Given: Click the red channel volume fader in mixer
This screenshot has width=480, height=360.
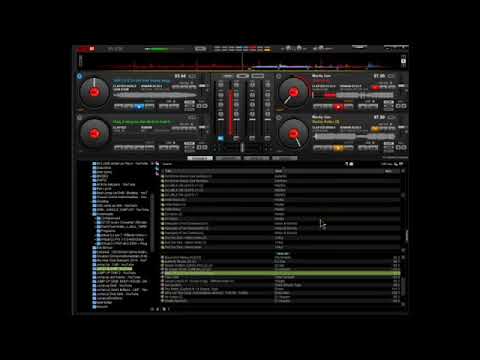Looking at the screenshot, I should [x=230, y=112].
